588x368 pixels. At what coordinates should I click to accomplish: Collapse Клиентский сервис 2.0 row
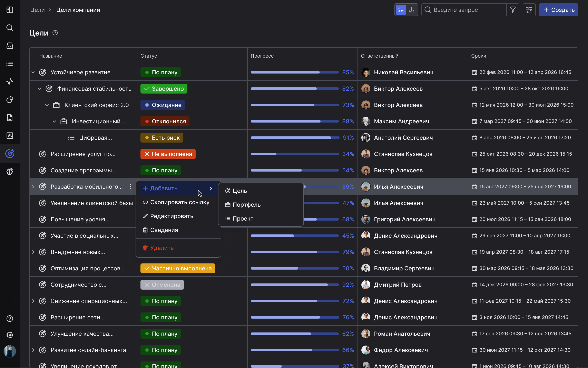point(47,105)
